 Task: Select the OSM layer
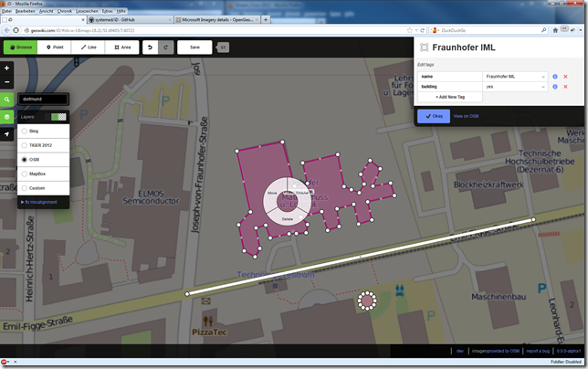pos(44,160)
